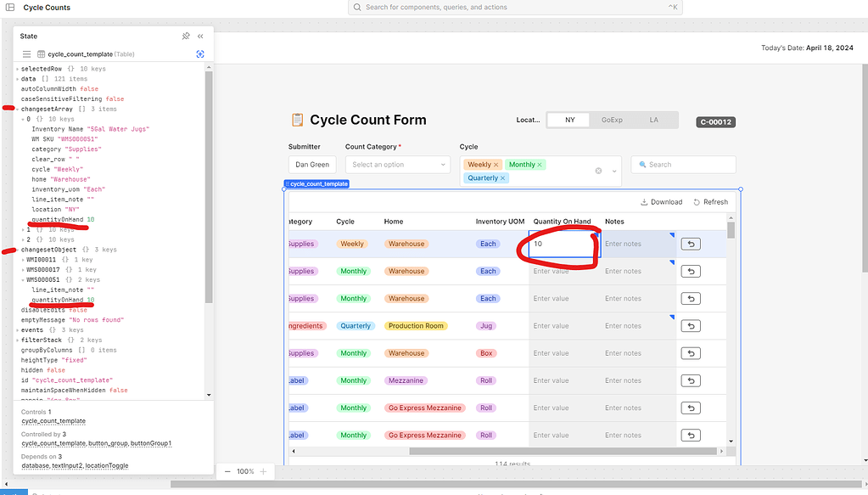Click the table icon beside cycle_count_template
Screen dimensions: 868x495
[x=41, y=54]
